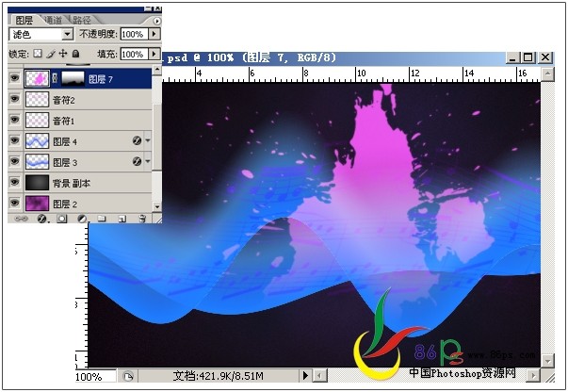Expand layer effects of 图层 3
568x392 pixels.
tap(148, 161)
